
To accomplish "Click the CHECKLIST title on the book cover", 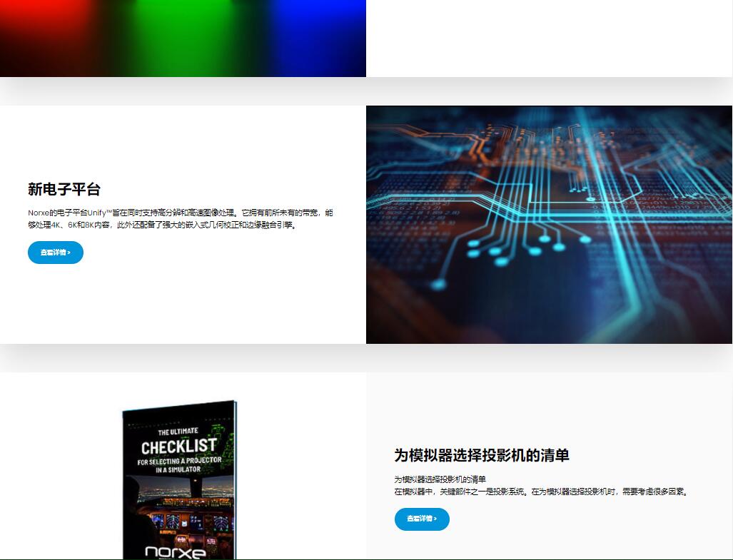I will pos(178,447).
